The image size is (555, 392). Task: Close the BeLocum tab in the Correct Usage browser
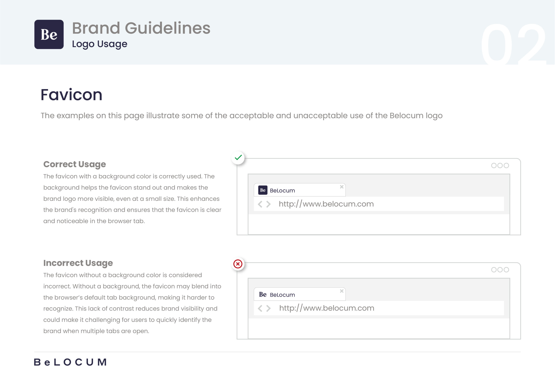click(x=341, y=187)
